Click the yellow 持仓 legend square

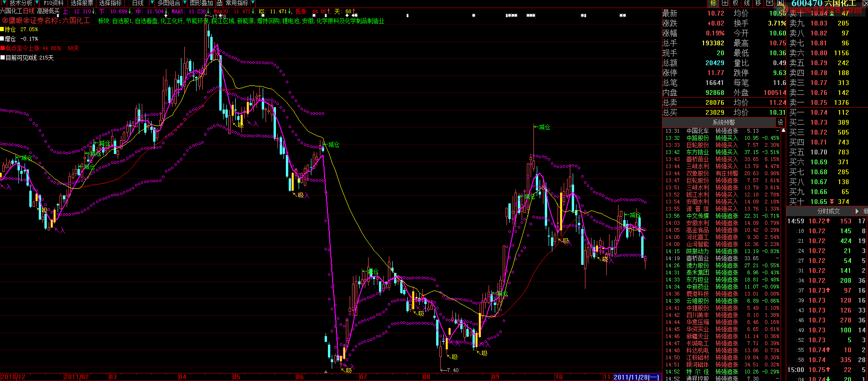click(x=2, y=29)
